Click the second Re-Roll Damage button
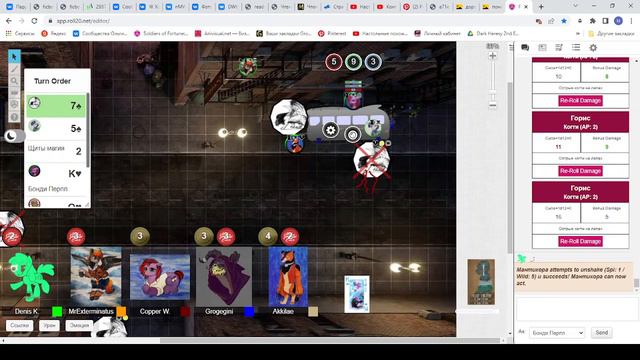 (580, 171)
